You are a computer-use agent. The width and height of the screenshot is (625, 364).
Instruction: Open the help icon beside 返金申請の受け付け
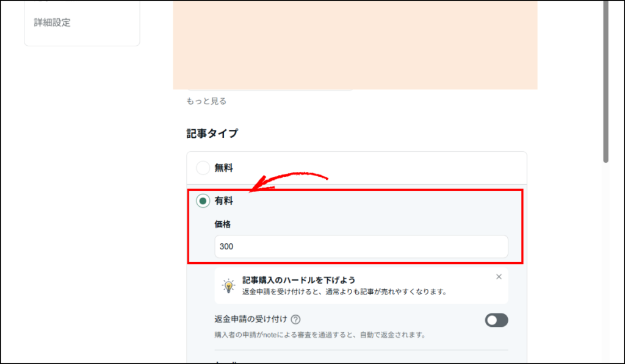click(x=296, y=319)
